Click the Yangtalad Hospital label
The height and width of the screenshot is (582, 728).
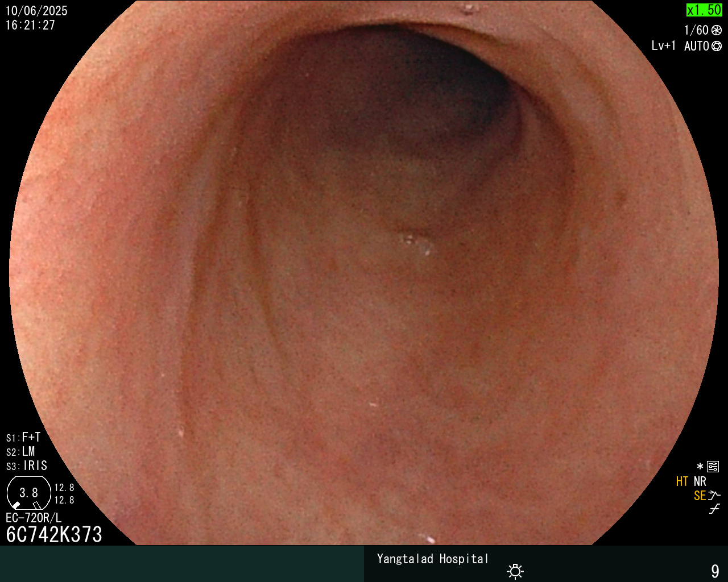[433, 559]
